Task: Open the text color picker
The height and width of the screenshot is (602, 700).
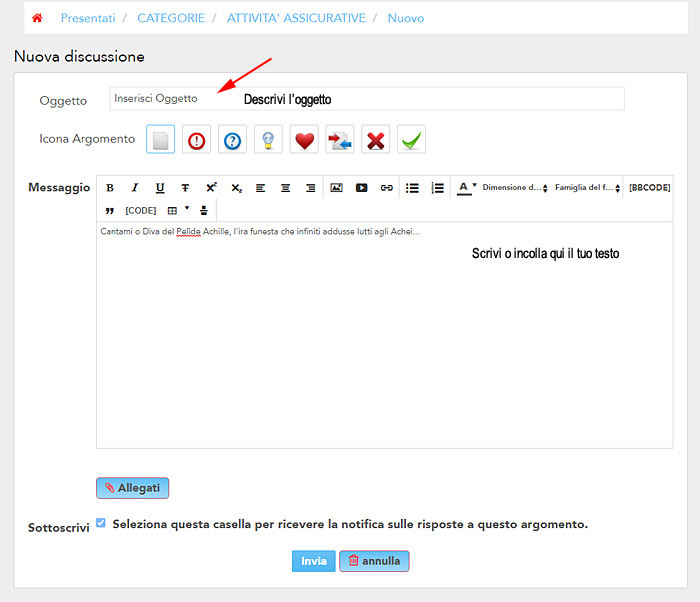Action: [x=466, y=188]
